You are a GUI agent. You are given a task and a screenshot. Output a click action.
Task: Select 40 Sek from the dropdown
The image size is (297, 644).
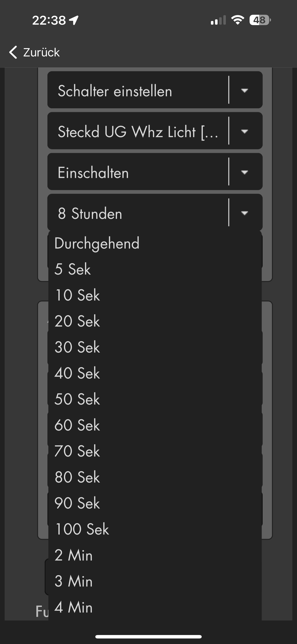click(x=77, y=373)
